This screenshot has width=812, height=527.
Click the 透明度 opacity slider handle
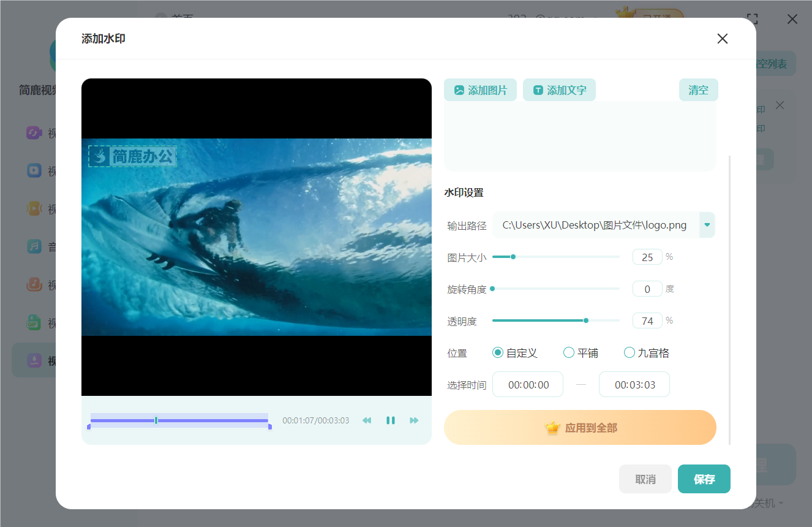[586, 320]
